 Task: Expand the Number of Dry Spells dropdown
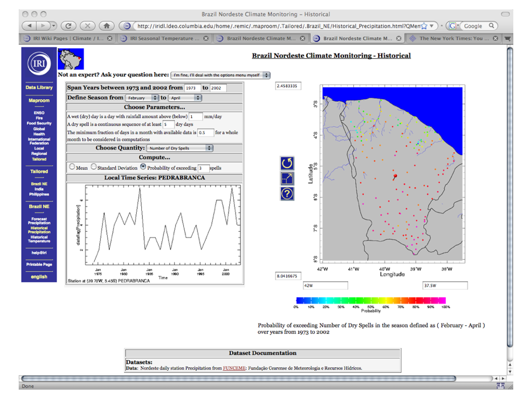pos(180,148)
